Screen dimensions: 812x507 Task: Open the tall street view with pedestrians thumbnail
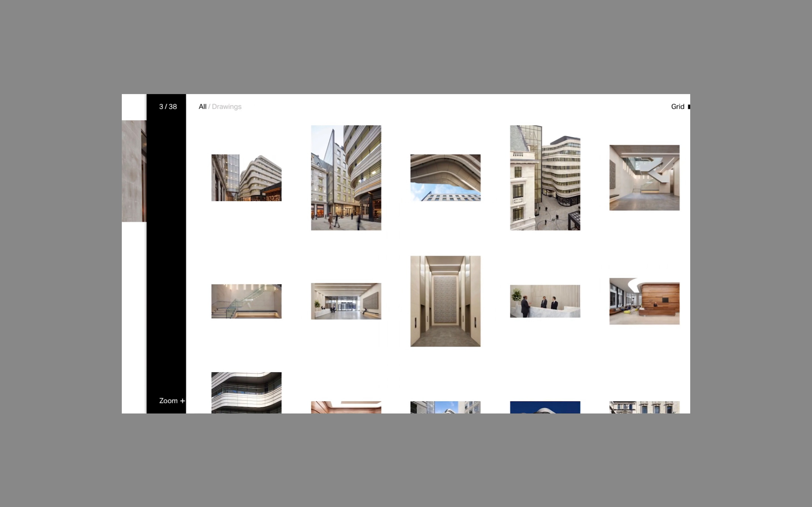[346, 178]
